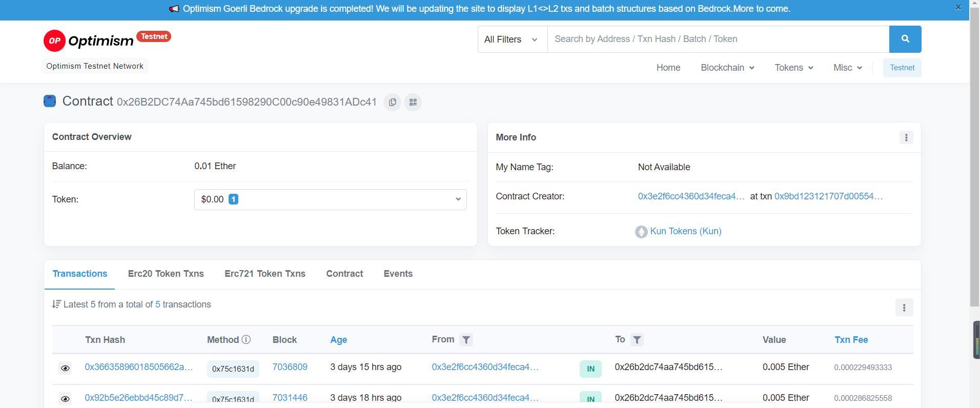Click the Method info icon
Viewport: 980px width, 408px height.
[246, 339]
